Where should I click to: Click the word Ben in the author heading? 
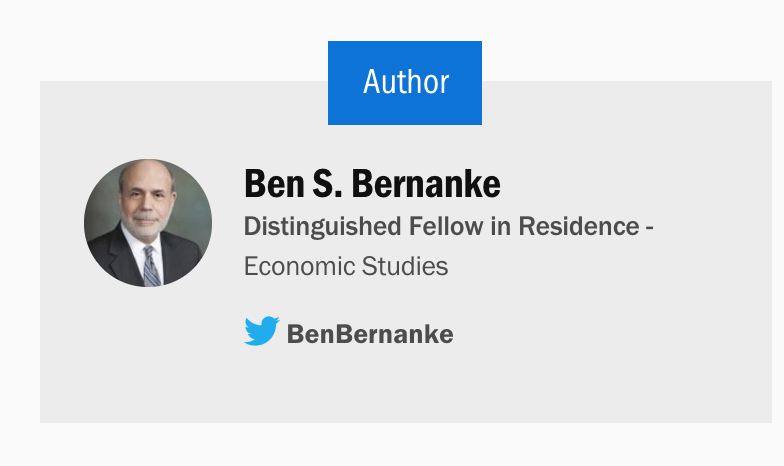274,184
